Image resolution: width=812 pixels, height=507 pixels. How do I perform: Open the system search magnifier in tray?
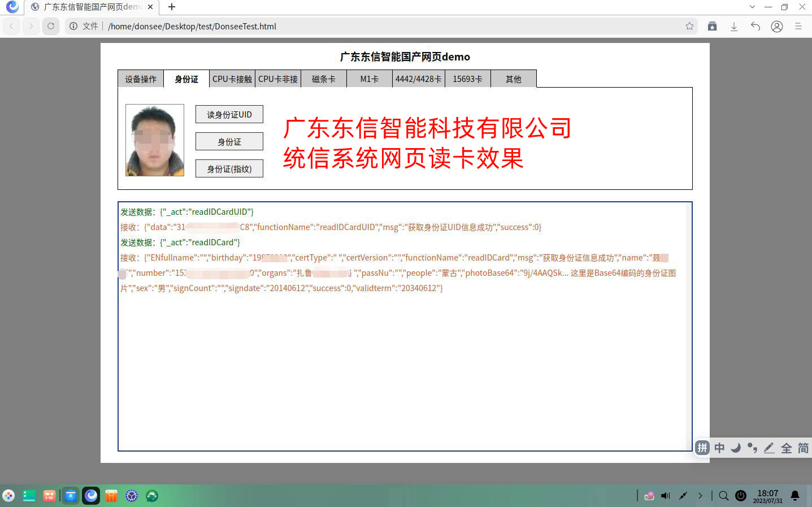(724, 496)
